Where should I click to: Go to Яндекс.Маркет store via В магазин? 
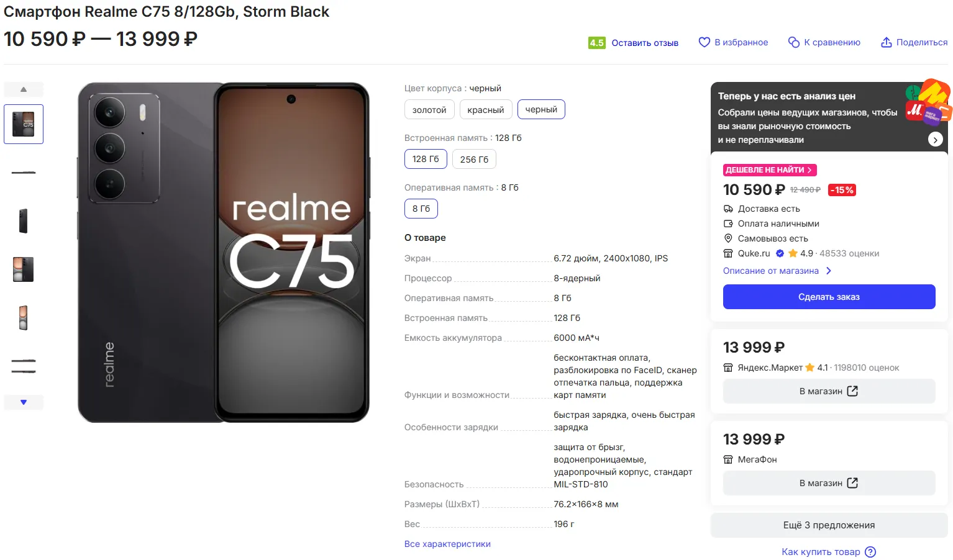pyautogui.click(x=829, y=391)
